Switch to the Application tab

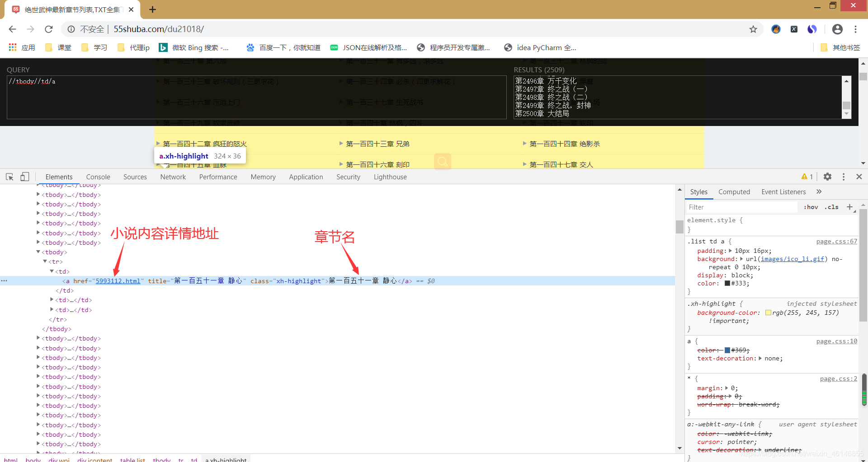[306, 177]
